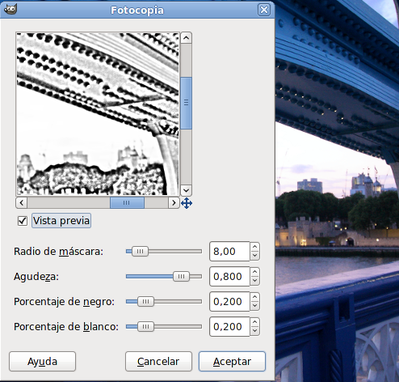The width and height of the screenshot is (399, 382).
Task: Click the Ayuda button
Action: pos(42,361)
